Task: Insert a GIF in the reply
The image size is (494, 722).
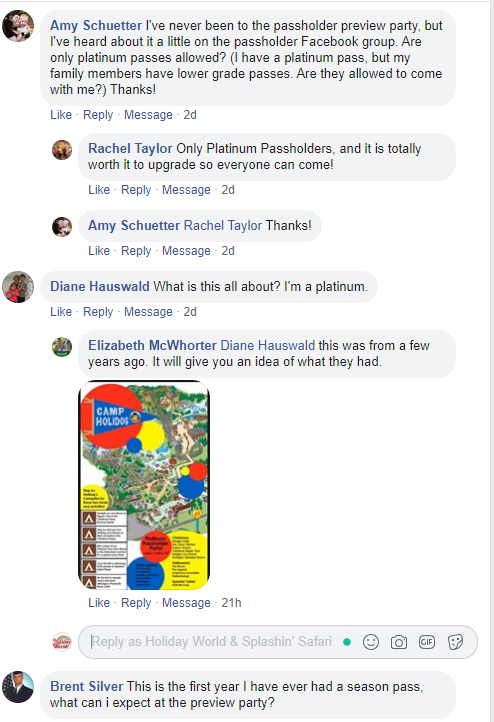Action: click(427, 642)
